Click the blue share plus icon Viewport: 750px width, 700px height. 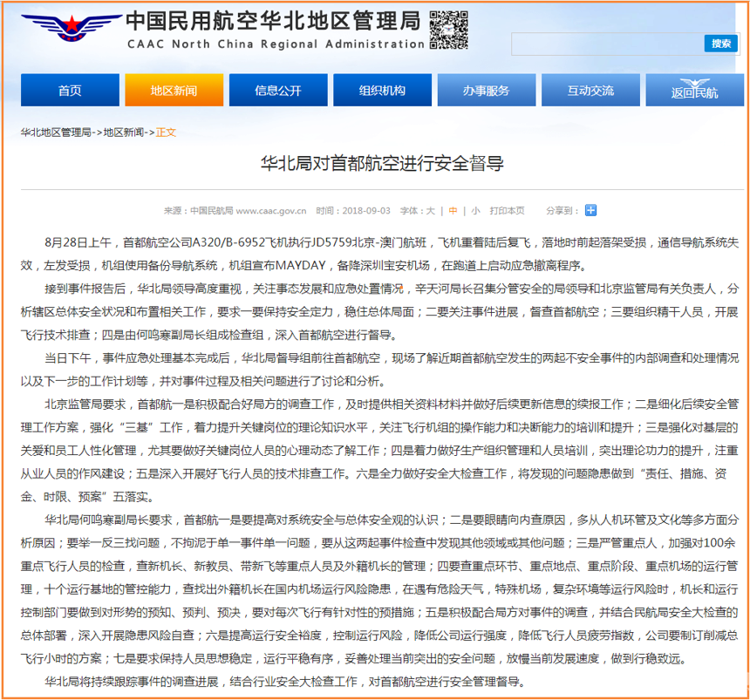[590, 210]
